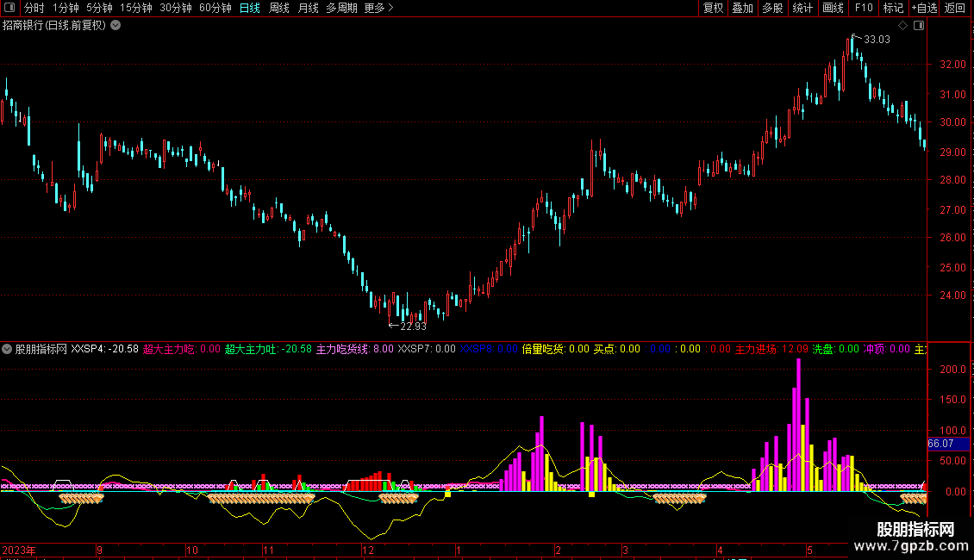
Task: Expand the 股朋指标网 indicator dropdown arrow
Action: coord(8,350)
